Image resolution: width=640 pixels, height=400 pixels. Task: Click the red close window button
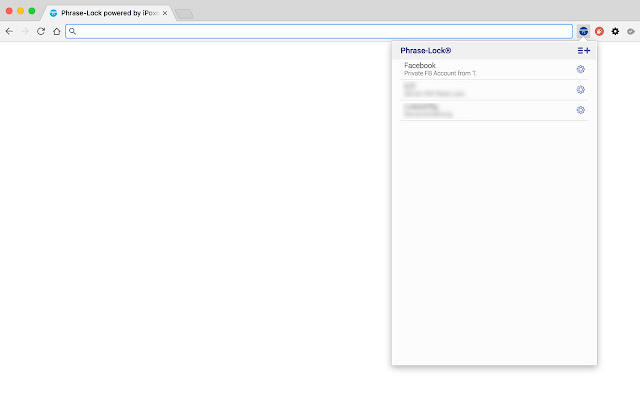(9, 11)
